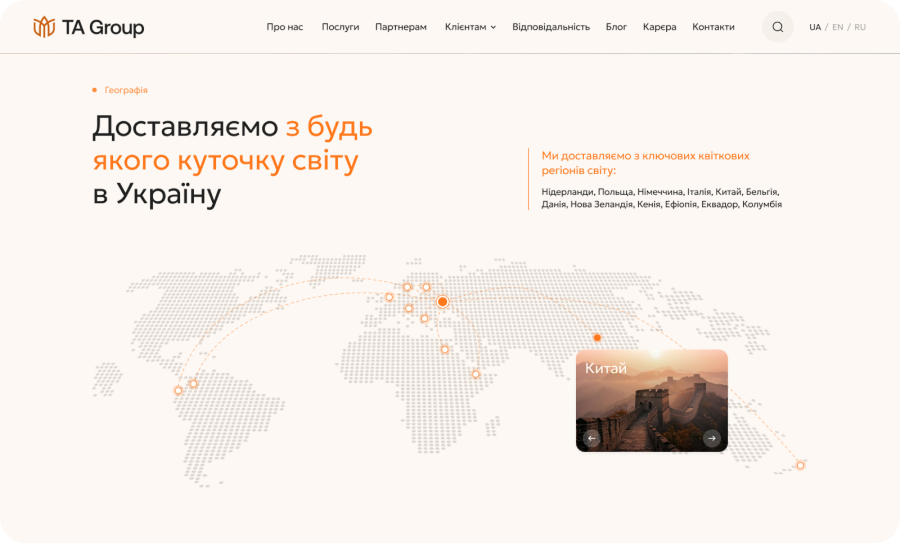Viewport: 900px width, 543px height.
Task: Go to previous country slide arrow
Action: tap(592, 439)
